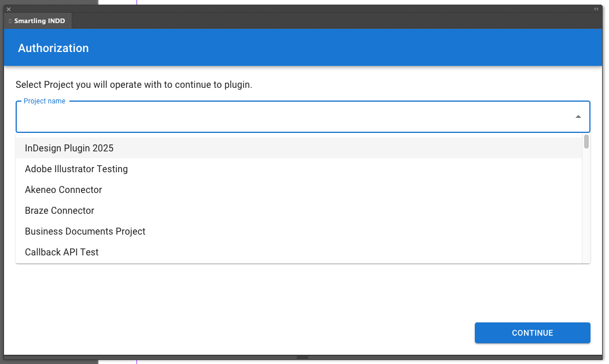This screenshot has width=609, height=364.
Task: Close the Smartling INDD panel
Action: pos(9,9)
